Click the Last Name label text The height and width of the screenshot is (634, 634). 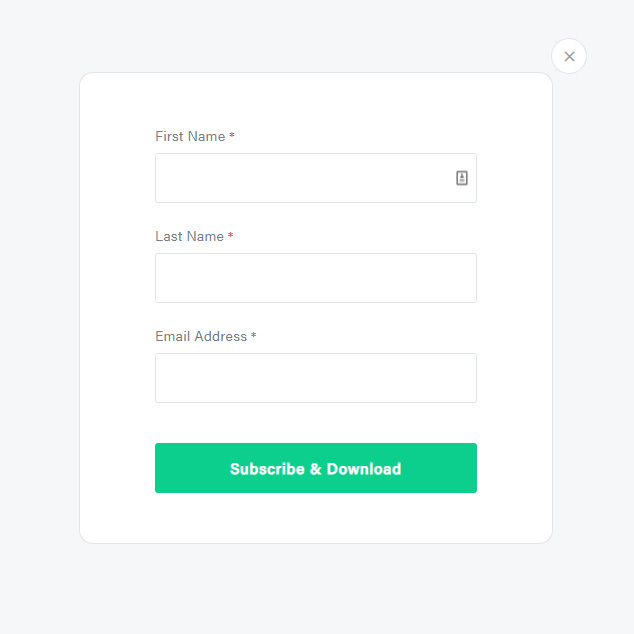(x=189, y=236)
